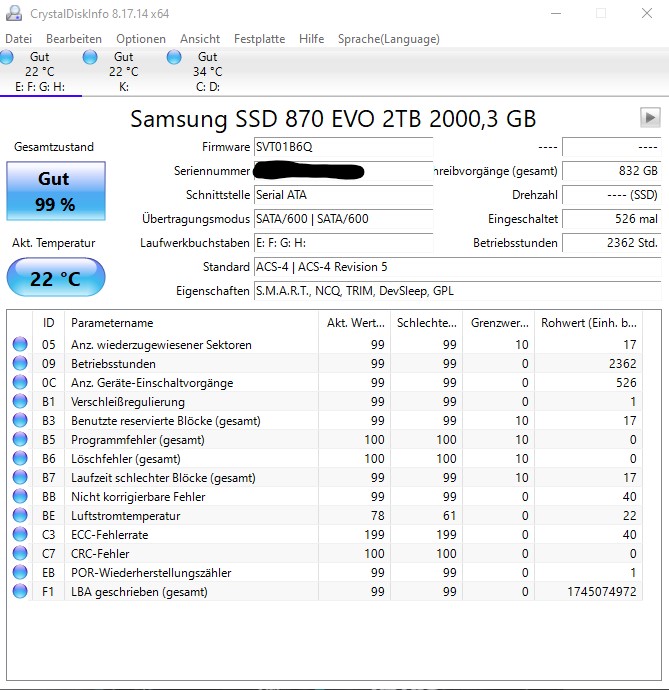Click blue health orb of disk C: D:
This screenshot has width=669, height=690.
pos(174,57)
